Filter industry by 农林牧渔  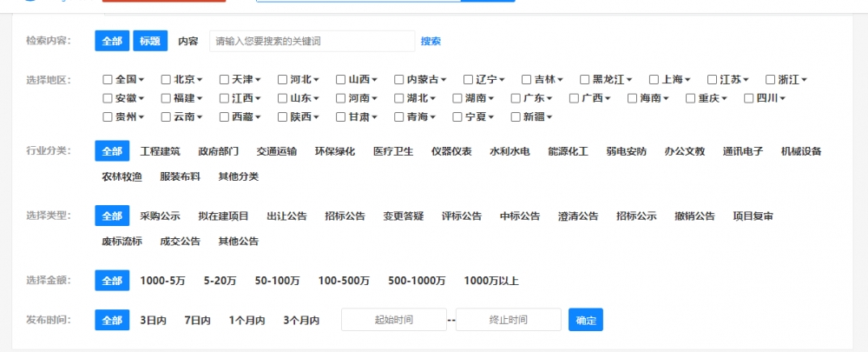(x=122, y=176)
